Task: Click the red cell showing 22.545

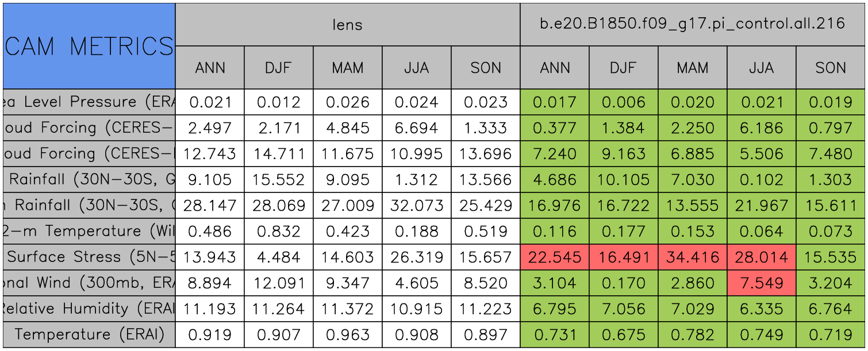Action: (x=554, y=257)
